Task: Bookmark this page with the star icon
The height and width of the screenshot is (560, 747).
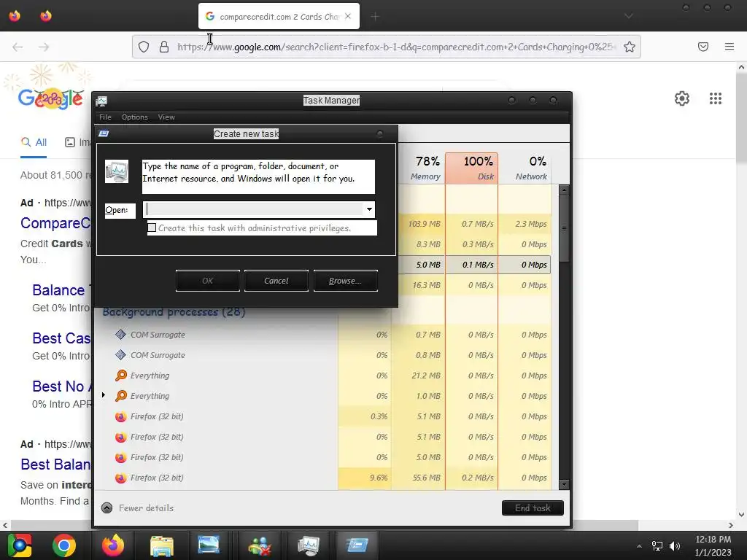Action: point(630,47)
